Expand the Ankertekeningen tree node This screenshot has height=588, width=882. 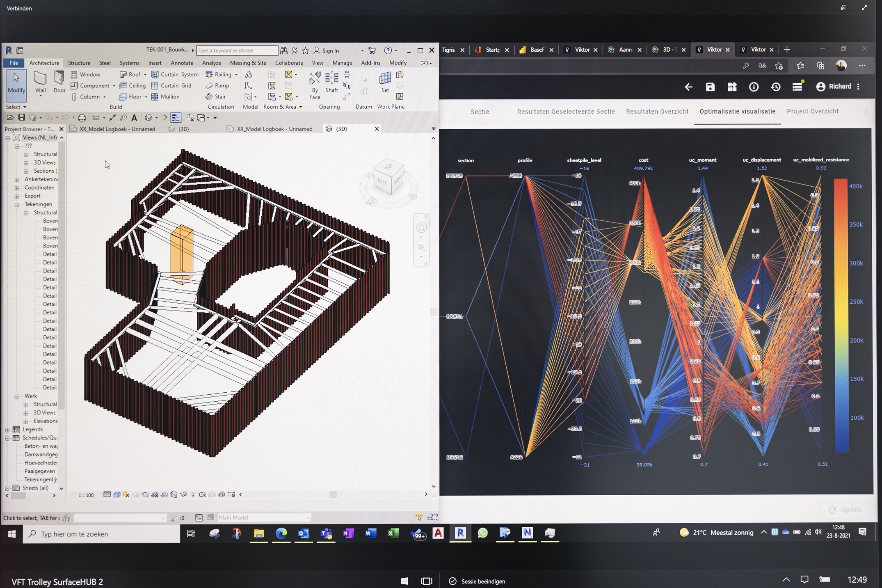pyautogui.click(x=17, y=179)
